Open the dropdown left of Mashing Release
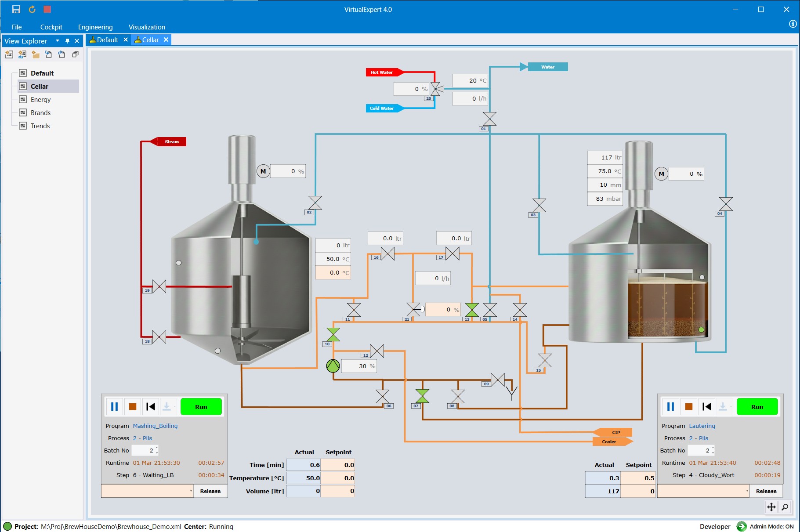This screenshot has width=800, height=532. 191,491
